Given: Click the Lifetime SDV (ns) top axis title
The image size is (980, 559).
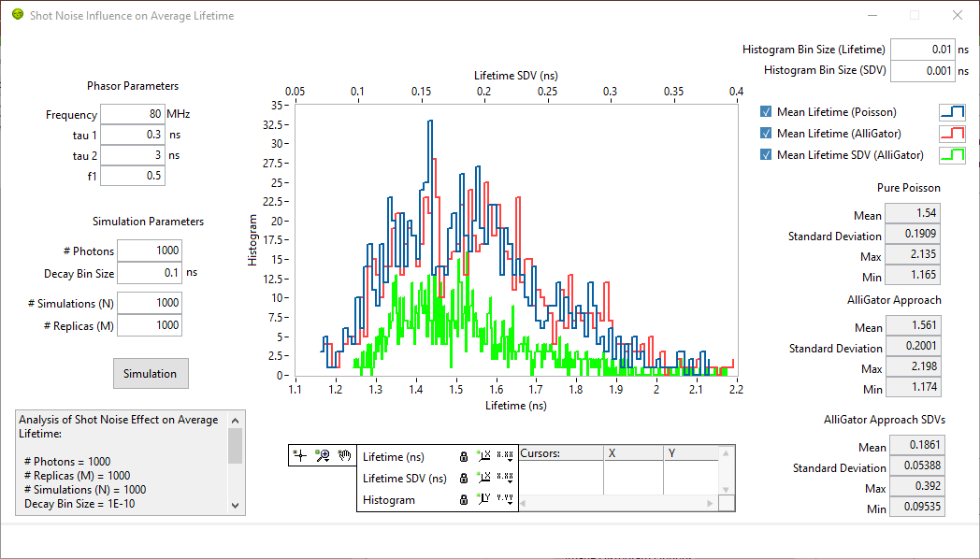Looking at the screenshot, I should [x=515, y=76].
